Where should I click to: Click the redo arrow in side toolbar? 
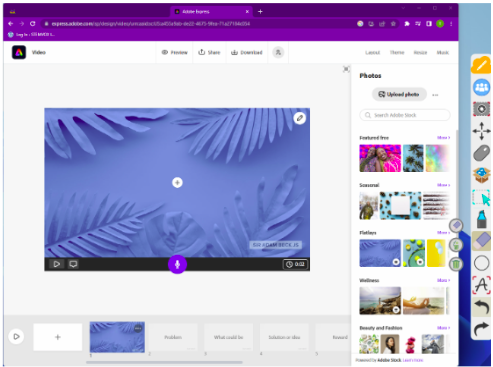pos(481,329)
